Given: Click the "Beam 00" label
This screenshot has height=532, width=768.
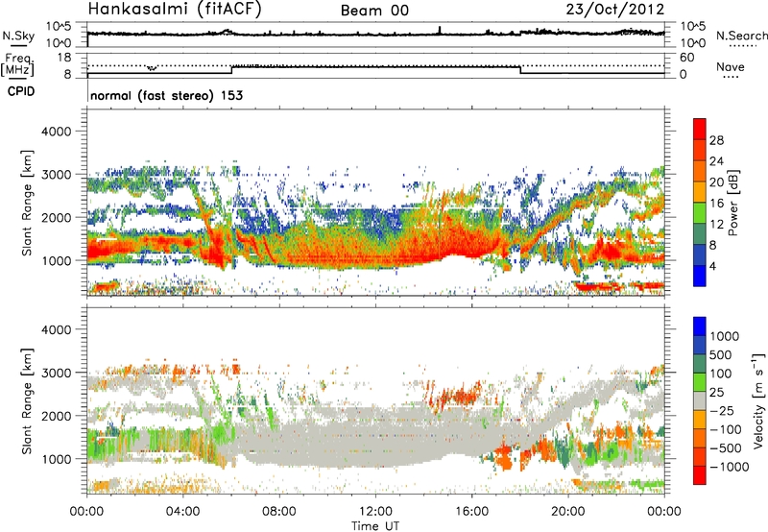Looking at the screenshot, I should (374, 11).
